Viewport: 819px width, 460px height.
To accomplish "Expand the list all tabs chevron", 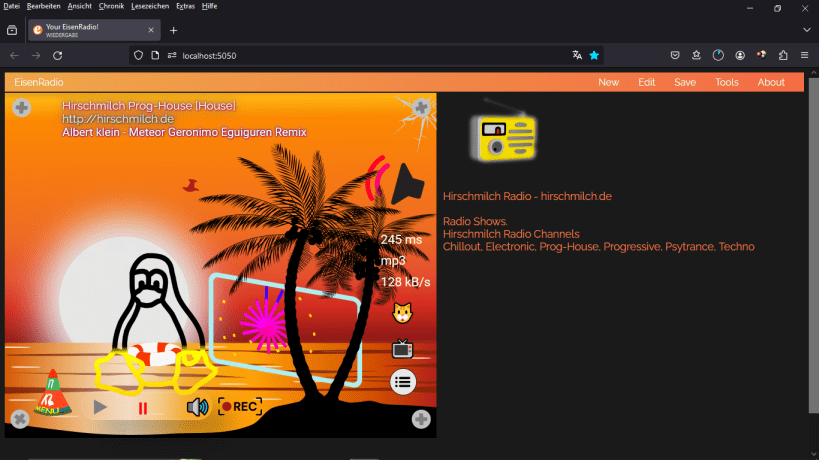I will [x=806, y=30].
